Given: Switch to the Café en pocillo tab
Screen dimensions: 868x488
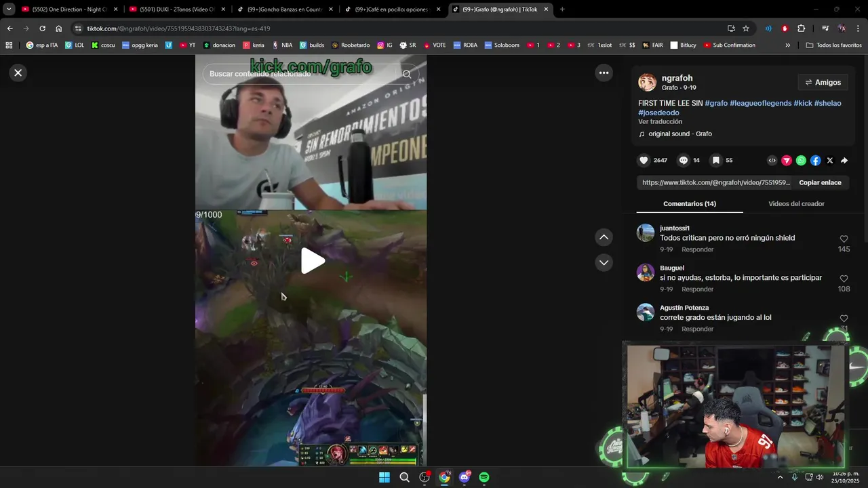Looking at the screenshot, I should (x=392, y=9).
